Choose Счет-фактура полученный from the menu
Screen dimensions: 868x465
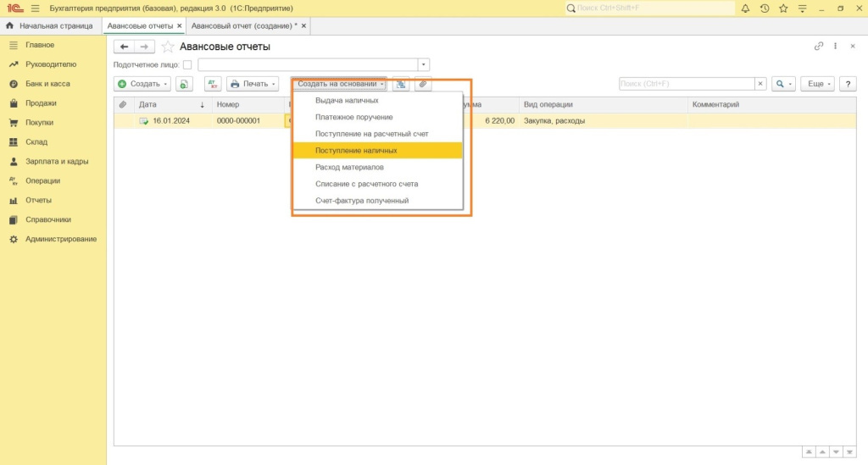tap(362, 201)
